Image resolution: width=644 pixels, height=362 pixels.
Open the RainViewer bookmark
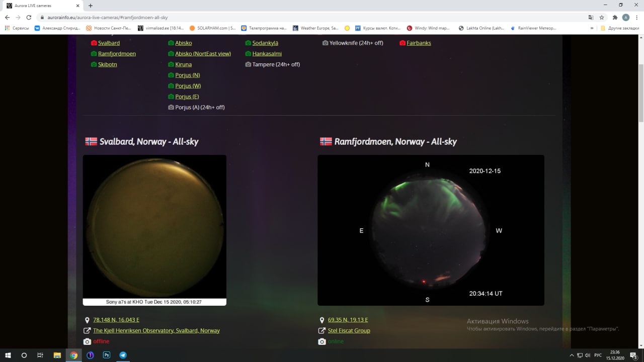[534, 28]
